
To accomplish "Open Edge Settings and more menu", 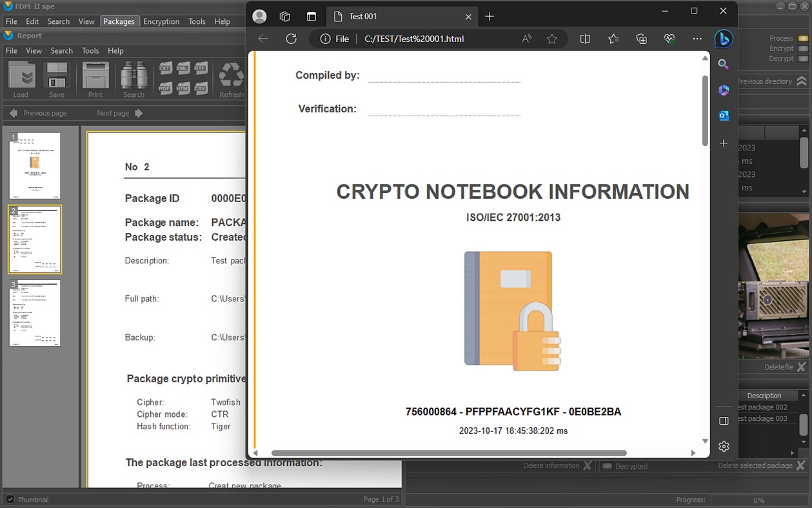I will click(697, 39).
